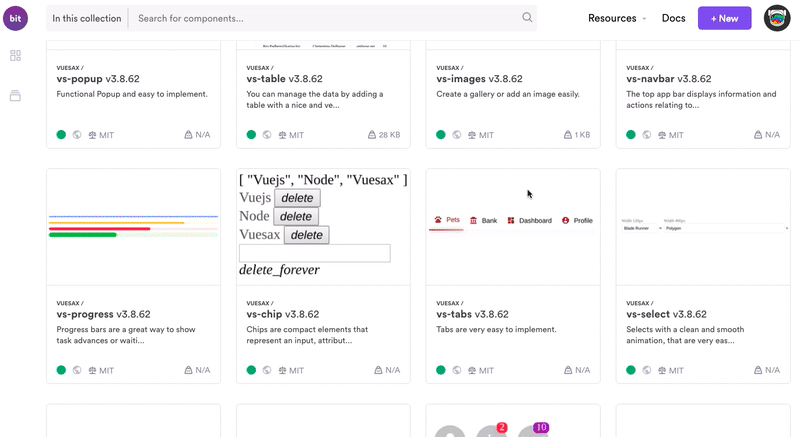Click globe icon on vs-table card
Image resolution: width=800 pixels, height=437 pixels.
tap(267, 135)
